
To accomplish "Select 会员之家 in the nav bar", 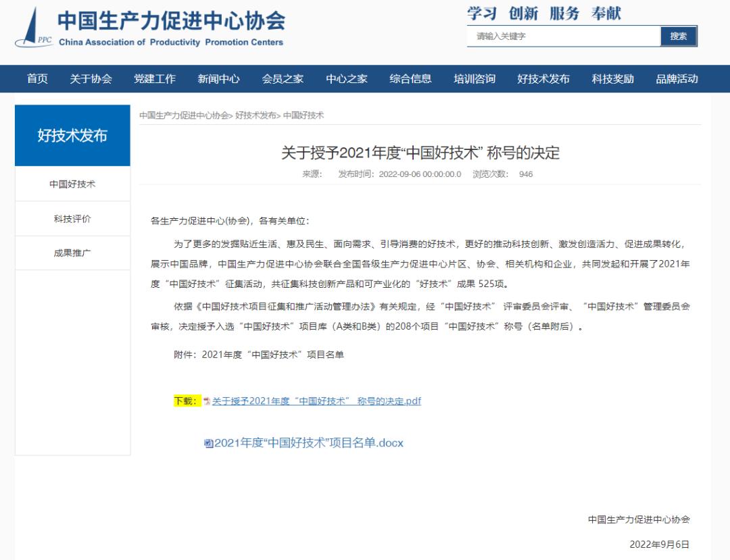I will point(283,78).
